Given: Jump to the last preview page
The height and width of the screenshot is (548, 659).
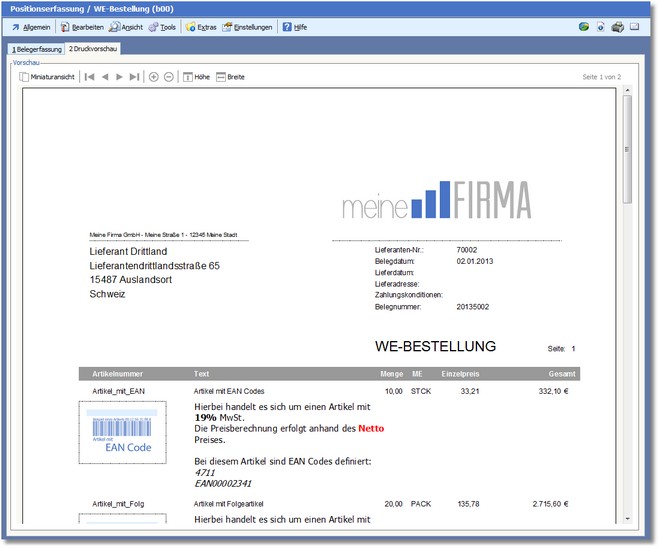Looking at the screenshot, I should point(134,76).
